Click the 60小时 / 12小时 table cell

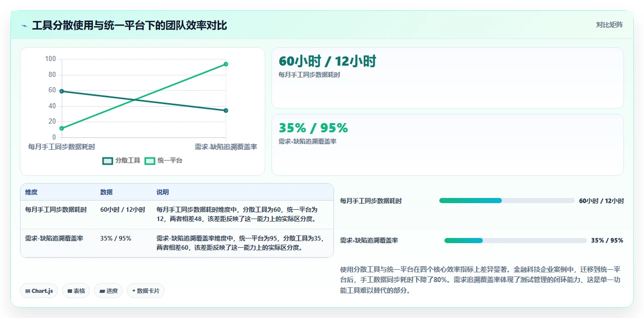(x=123, y=210)
